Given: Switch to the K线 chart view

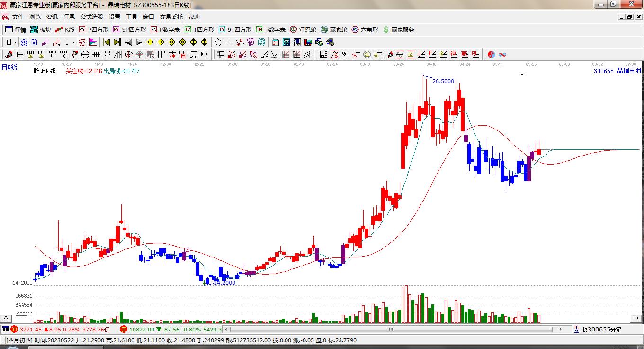Looking at the screenshot, I should pos(65,29).
